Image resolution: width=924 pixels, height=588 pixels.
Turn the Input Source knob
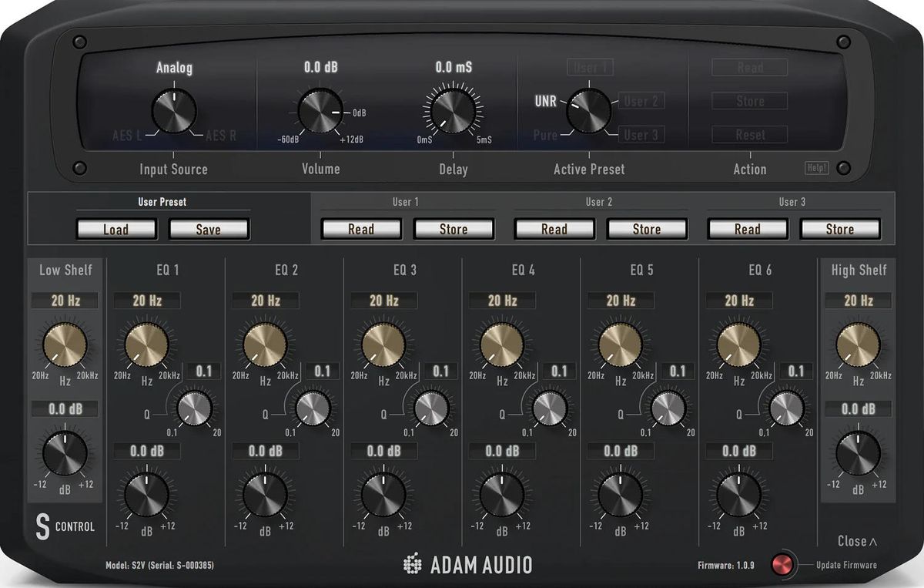tap(175, 110)
